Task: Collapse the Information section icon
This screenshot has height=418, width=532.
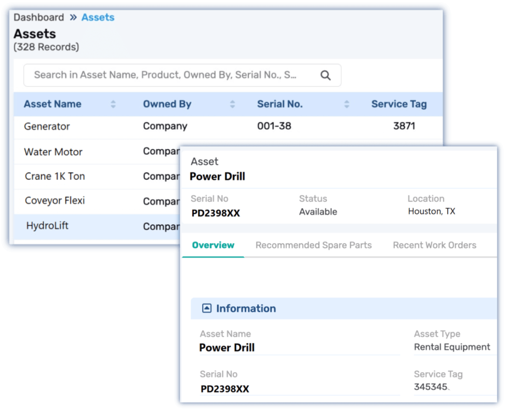Action: [x=206, y=308]
